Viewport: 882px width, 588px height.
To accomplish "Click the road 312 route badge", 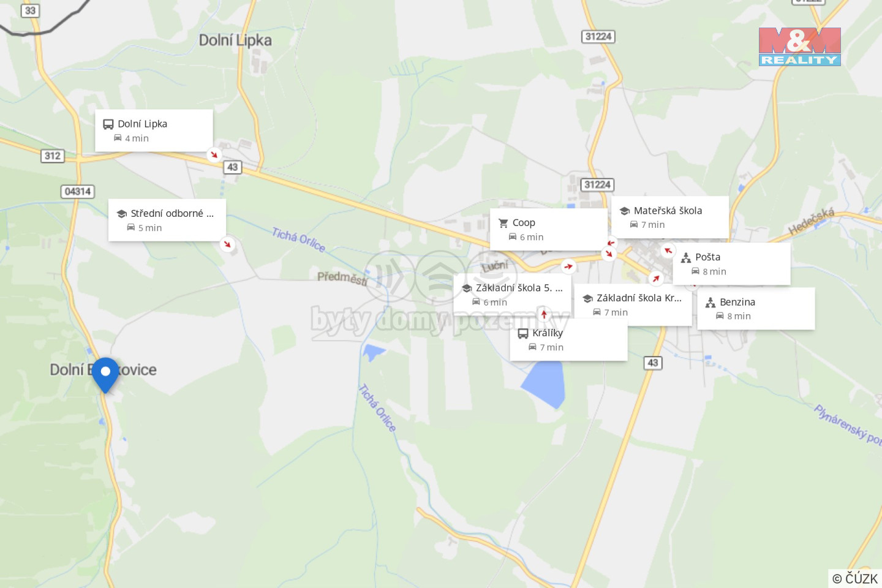I will pos(53,156).
